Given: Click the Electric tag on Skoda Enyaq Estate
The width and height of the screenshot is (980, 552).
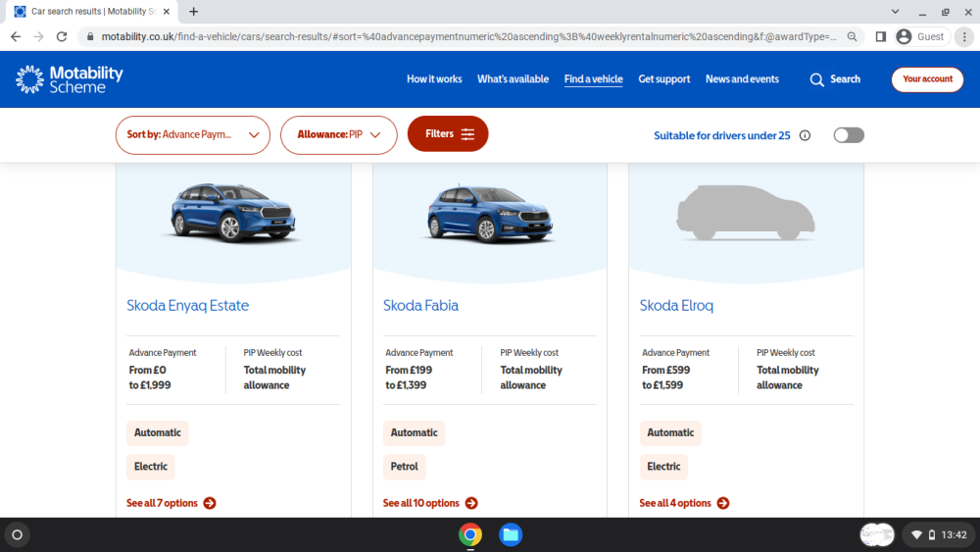Looking at the screenshot, I should [151, 467].
